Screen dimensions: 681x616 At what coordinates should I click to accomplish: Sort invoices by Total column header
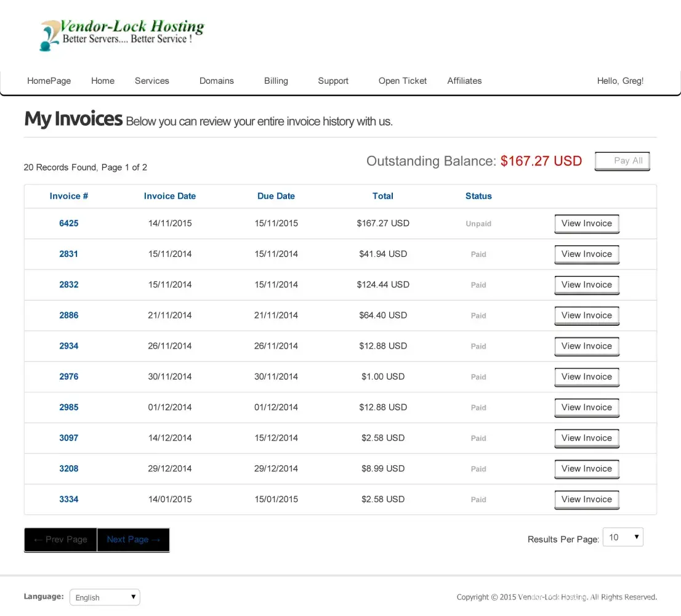coord(382,196)
